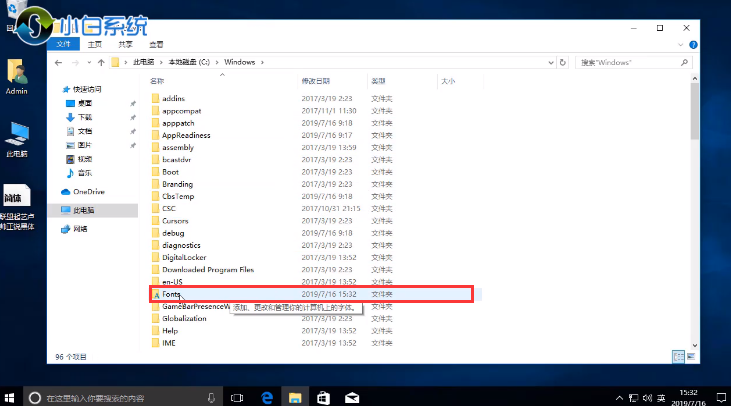
Task: Select the debug folder name
Action: (x=173, y=233)
